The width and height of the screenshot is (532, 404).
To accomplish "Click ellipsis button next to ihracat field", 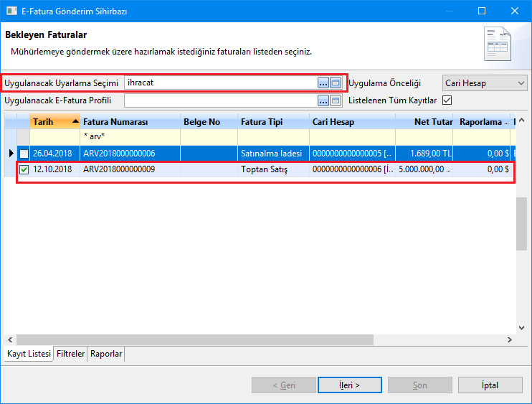I will click(x=323, y=83).
